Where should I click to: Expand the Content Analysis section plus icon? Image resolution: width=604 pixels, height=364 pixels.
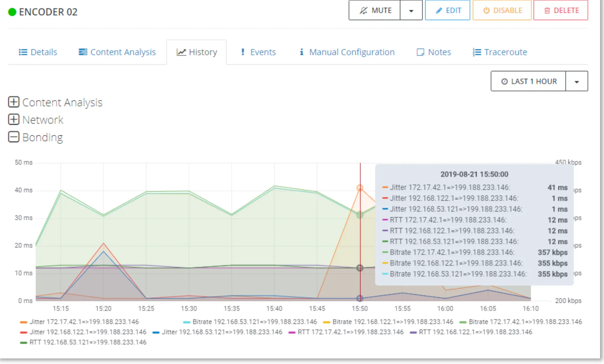point(13,102)
